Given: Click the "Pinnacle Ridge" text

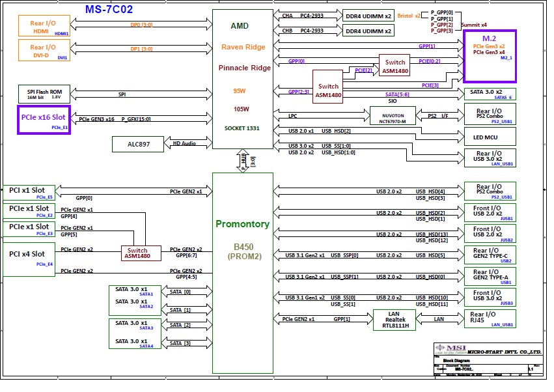Looking at the screenshot, I should click(245, 68).
